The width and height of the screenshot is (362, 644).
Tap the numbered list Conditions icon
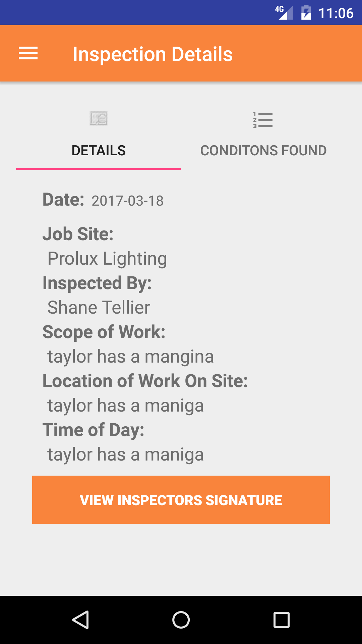click(263, 120)
